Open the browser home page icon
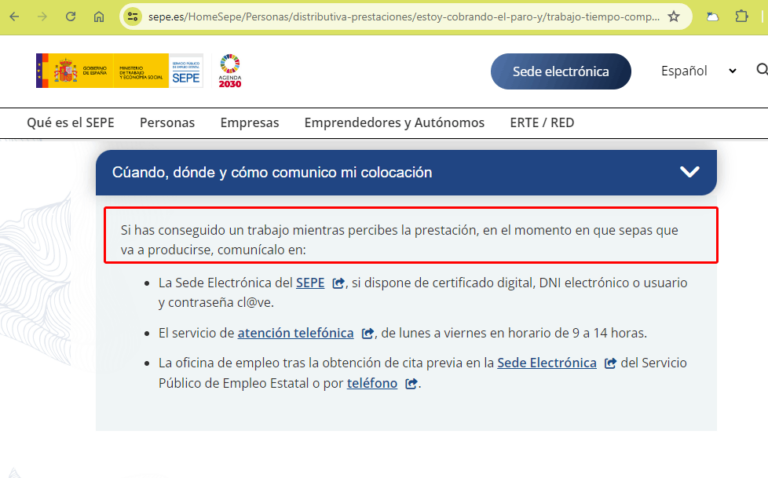768x478 pixels. (99, 17)
